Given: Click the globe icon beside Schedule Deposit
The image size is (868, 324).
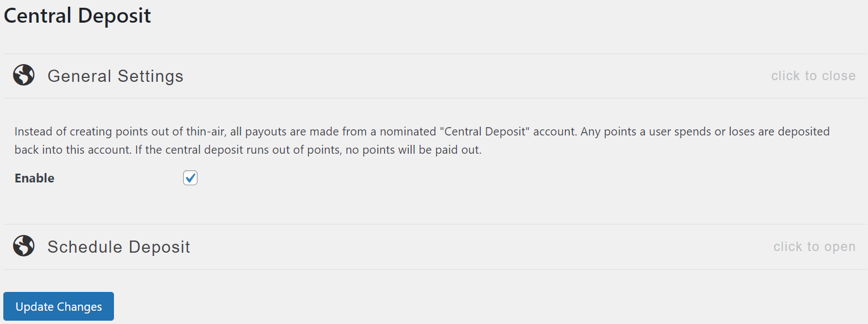Looking at the screenshot, I should 23,247.
